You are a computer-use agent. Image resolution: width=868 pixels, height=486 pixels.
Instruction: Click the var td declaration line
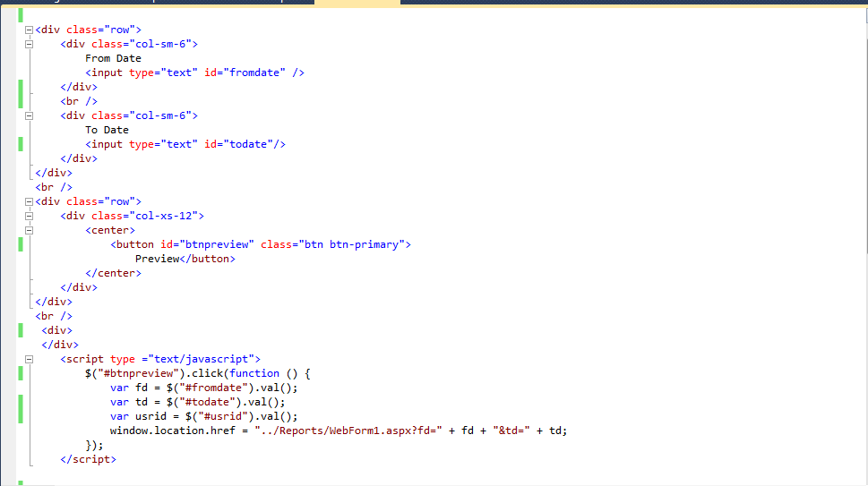(198, 402)
